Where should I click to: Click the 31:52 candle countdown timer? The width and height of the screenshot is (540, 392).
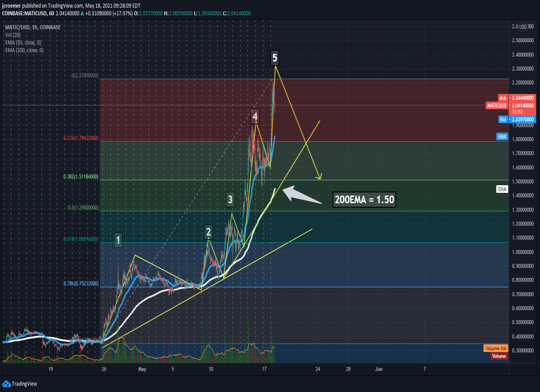click(517, 111)
